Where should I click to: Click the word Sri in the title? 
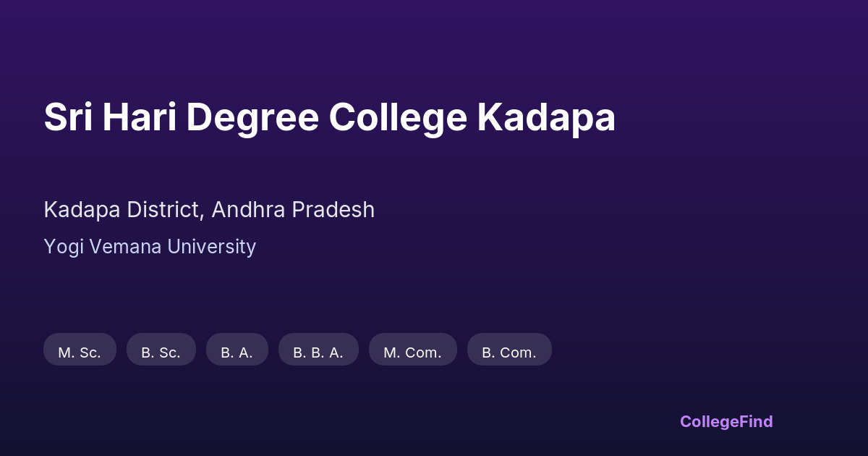coord(68,118)
